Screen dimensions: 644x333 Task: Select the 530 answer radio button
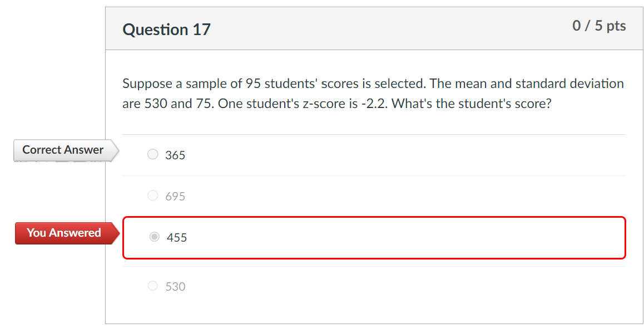pyautogui.click(x=152, y=286)
